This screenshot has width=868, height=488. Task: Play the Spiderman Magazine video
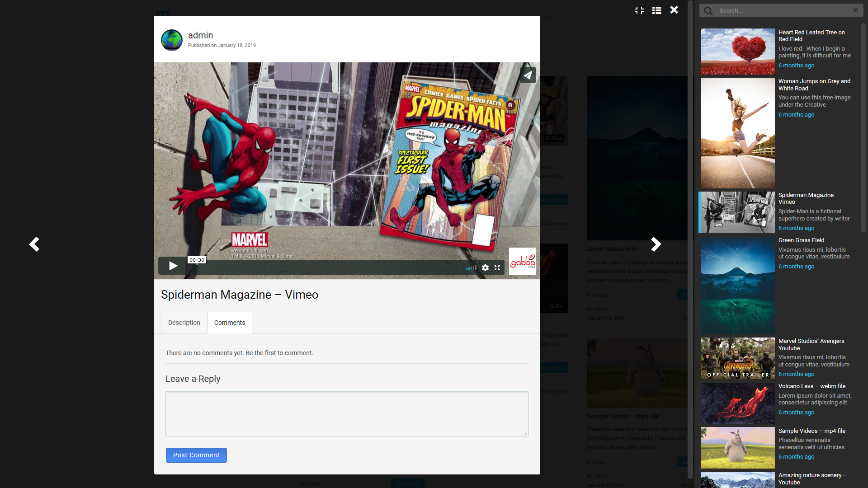click(x=173, y=266)
